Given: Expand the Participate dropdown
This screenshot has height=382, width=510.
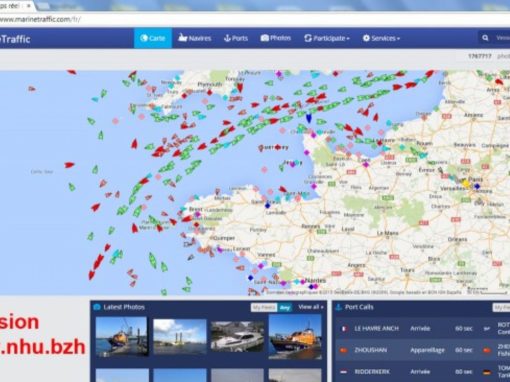Looking at the screenshot, I should point(327,38).
